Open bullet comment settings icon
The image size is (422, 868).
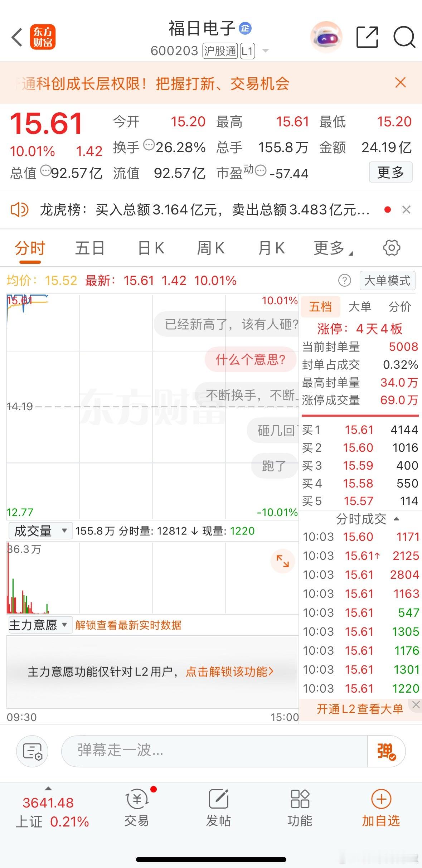coord(32,751)
